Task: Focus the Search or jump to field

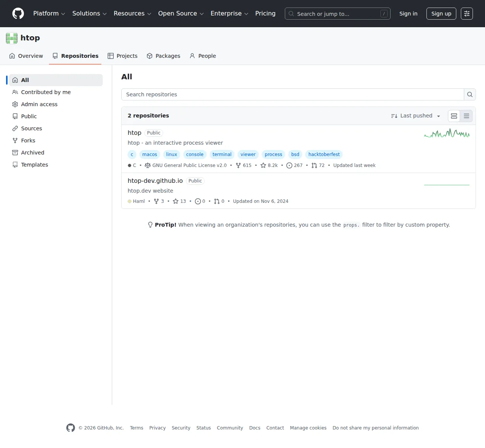Action: pos(338,14)
